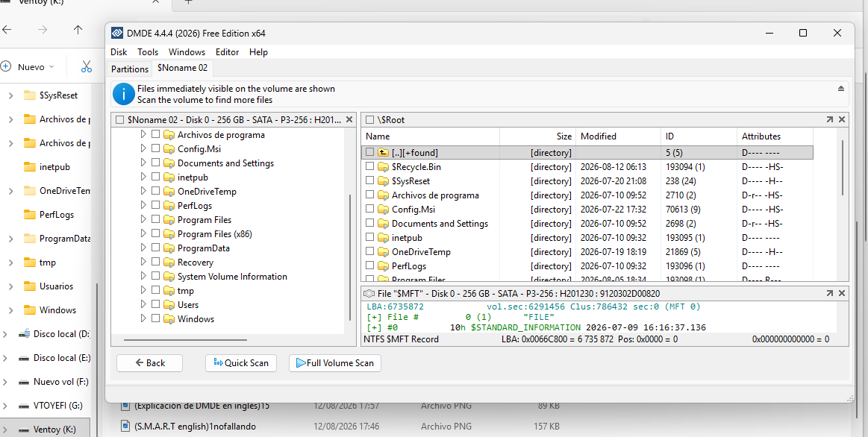Check the Config.Msi checkbox in tree
Viewport: 868px width, 437px height.
155,149
